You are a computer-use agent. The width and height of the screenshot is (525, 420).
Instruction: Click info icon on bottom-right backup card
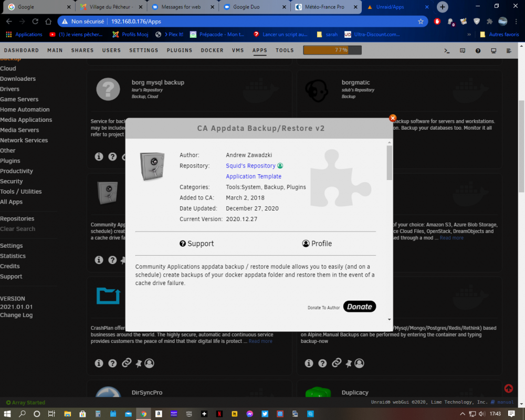tap(309, 363)
